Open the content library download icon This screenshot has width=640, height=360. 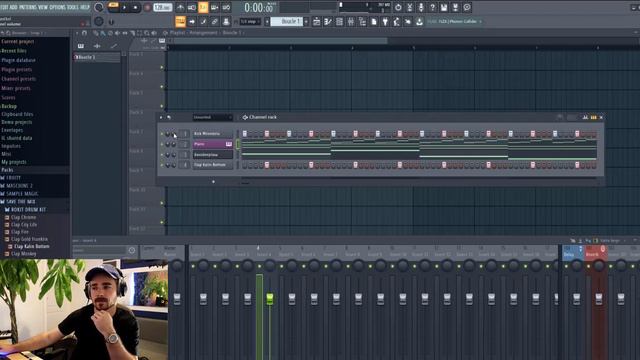click(419, 21)
